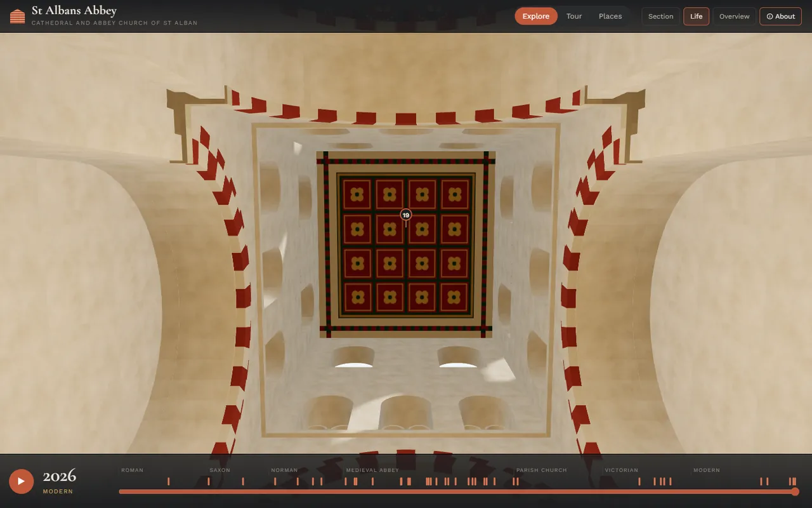Viewport: 812px width, 508px height.
Task: Click the St Albans Abbey title
Action: tap(74, 10)
